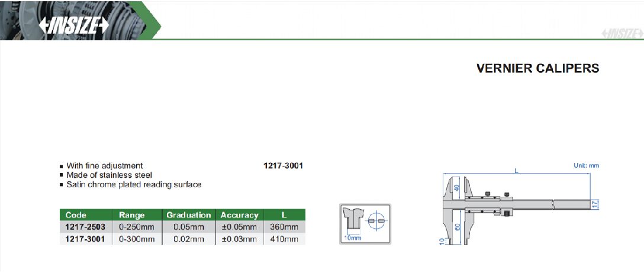Select the bold 1217-3001 model number label
The image size is (644, 272).
pos(283,166)
